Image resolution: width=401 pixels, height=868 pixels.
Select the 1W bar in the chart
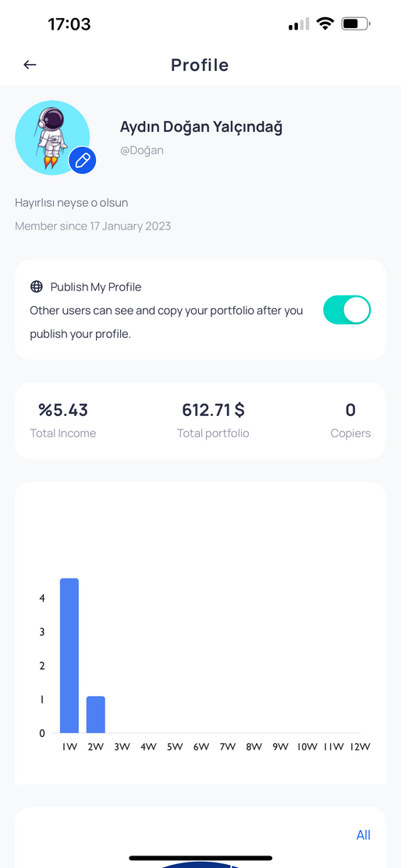click(x=69, y=656)
